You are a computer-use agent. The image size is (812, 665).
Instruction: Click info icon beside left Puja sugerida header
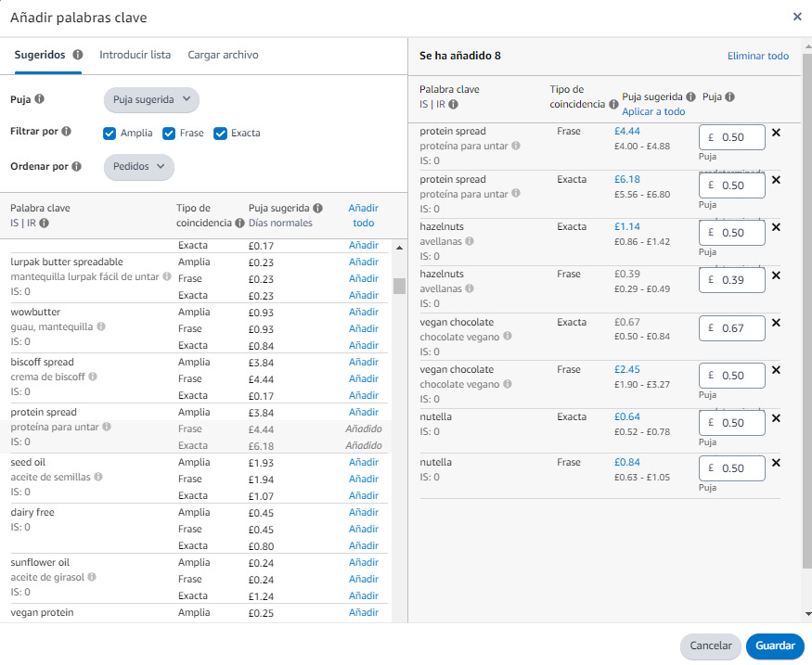point(317,208)
